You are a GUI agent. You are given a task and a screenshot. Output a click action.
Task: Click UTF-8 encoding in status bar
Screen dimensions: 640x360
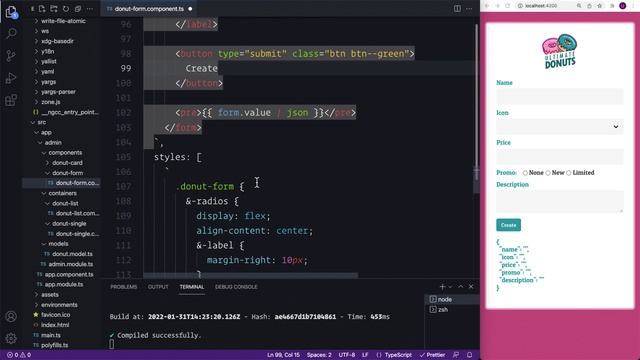tap(347, 355)
